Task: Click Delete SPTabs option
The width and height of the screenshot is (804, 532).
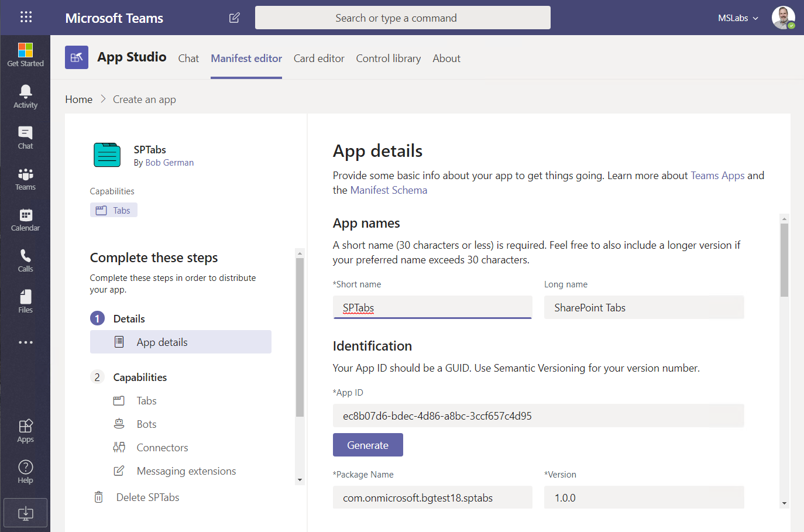Action: pos(147,497)
